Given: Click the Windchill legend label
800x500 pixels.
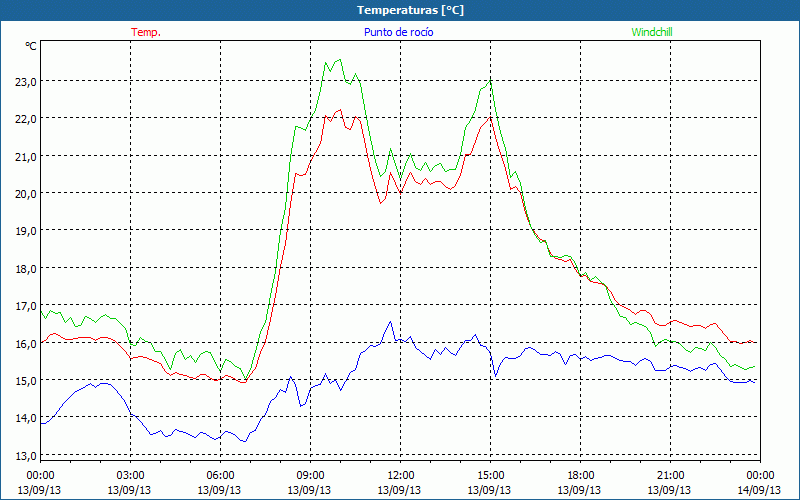Looking at the screenshot, I should click(x=652, y=32).
